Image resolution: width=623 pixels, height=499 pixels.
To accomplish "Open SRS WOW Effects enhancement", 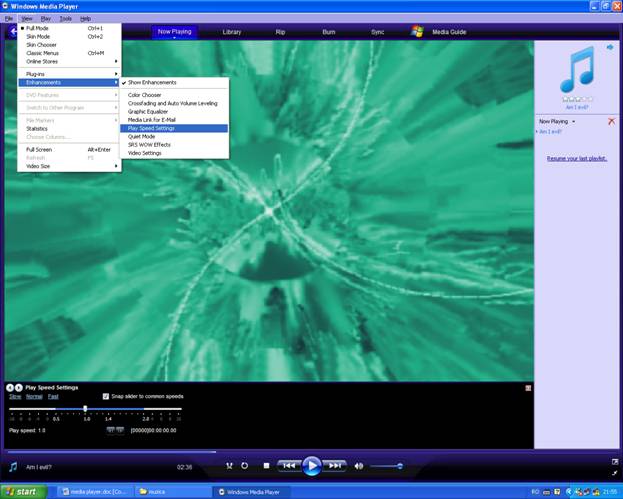I will coord(174,145).
